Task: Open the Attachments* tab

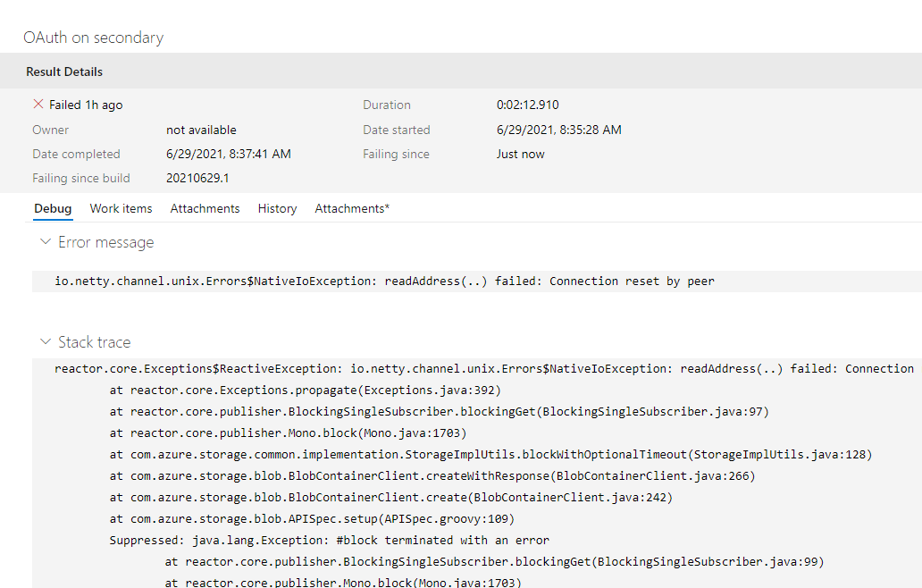Action: click(x=352, y=209)
